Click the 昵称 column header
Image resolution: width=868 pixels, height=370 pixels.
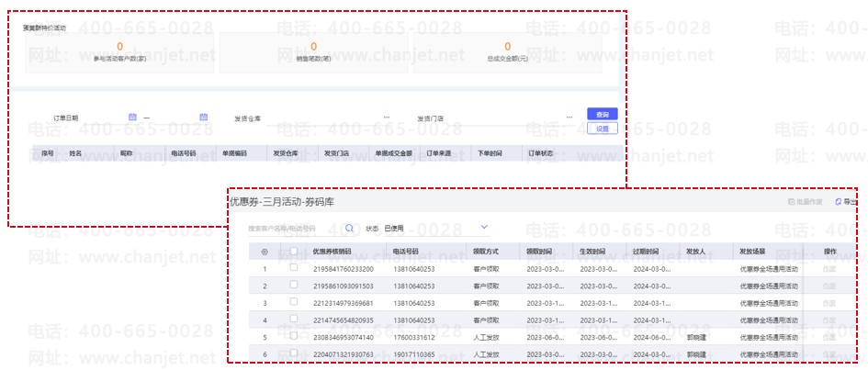[126, 153]
